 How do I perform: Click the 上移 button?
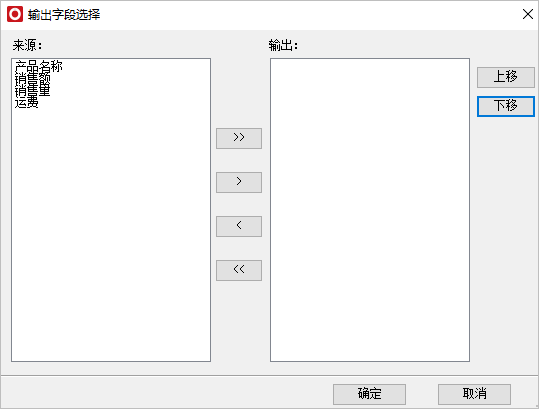[x=506, y=77]
